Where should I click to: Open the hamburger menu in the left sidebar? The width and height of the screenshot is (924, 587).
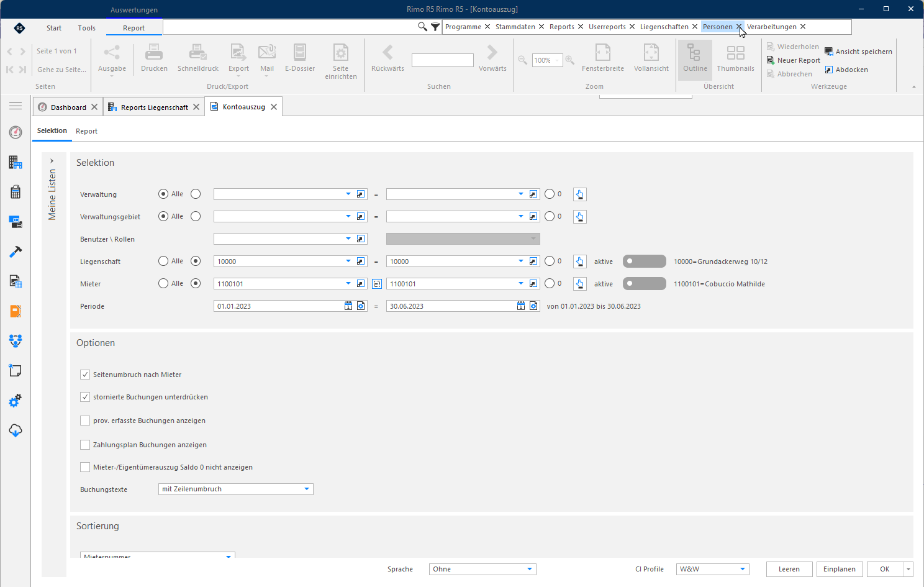pyautogui.click(x=16, y=106)
